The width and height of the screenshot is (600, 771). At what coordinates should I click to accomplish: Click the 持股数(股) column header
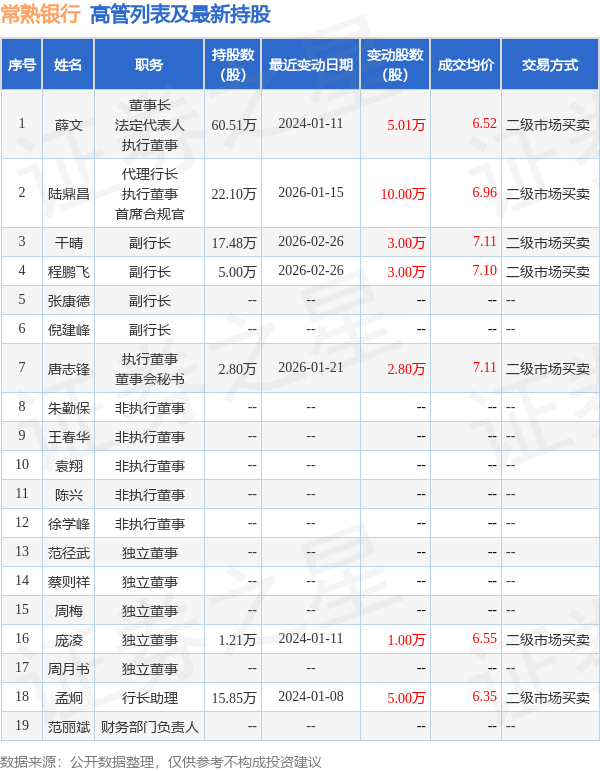tap(233, 64)
